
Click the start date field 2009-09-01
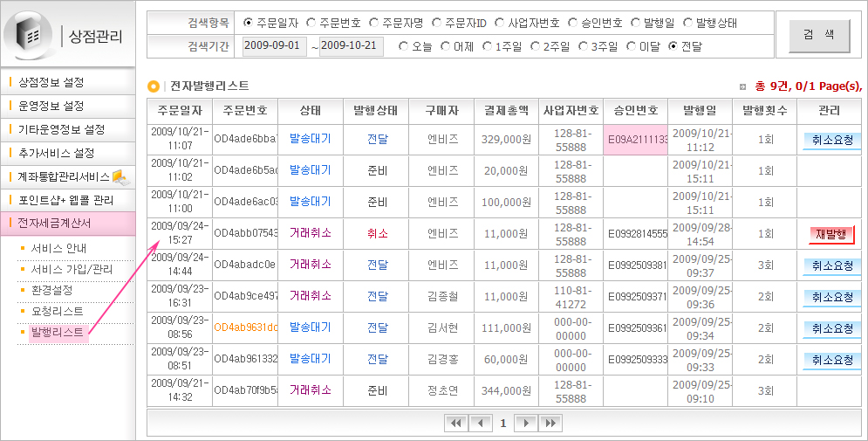click(271, 46)
